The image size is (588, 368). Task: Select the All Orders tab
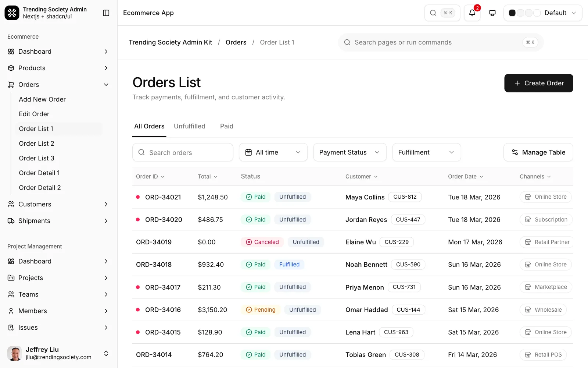[149, 126]
